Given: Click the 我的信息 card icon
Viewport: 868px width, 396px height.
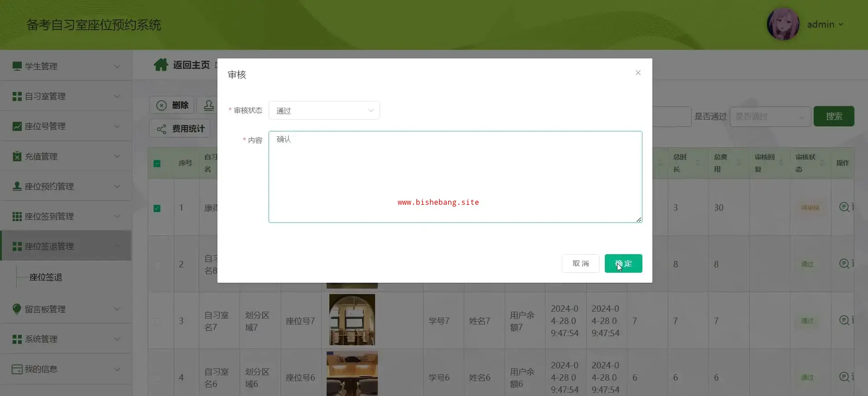Looking at the screenshot, I should coord(17,369).
